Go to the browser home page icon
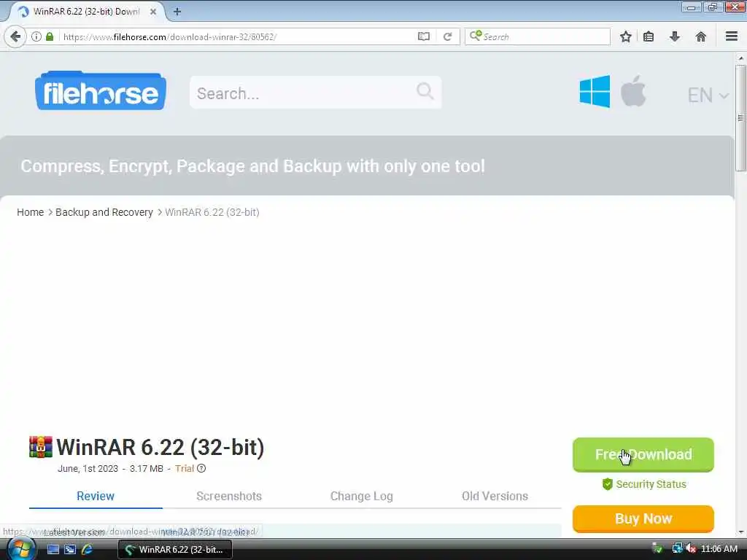The height and width of the screenshot is (560, 747). [700, 36]
